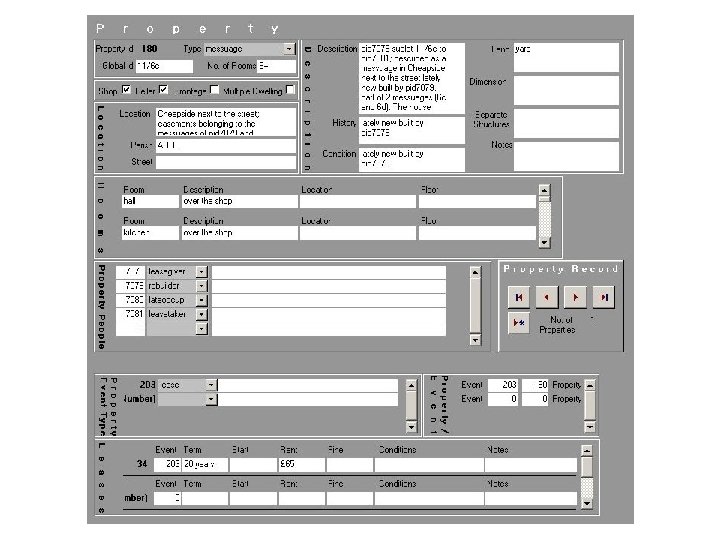
Task: Click the Property People scrollbar track
Action: pyautogui.click(x=475, y=306)
